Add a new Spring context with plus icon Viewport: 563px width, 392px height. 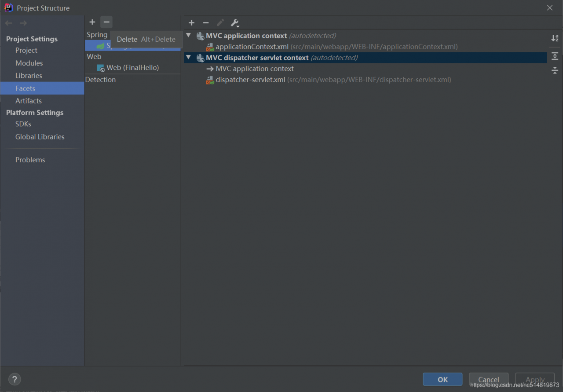[x=191, y=23]
